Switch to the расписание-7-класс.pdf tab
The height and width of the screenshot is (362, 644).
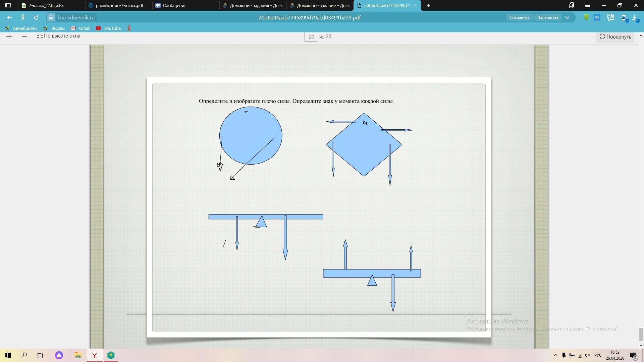(119, 5)
